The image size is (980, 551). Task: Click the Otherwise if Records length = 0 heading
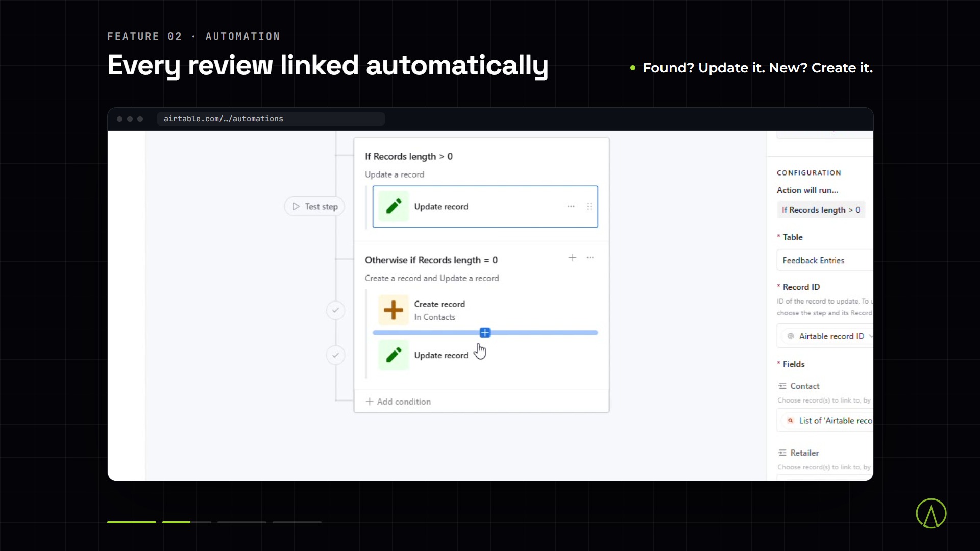(x=431, y=260)
